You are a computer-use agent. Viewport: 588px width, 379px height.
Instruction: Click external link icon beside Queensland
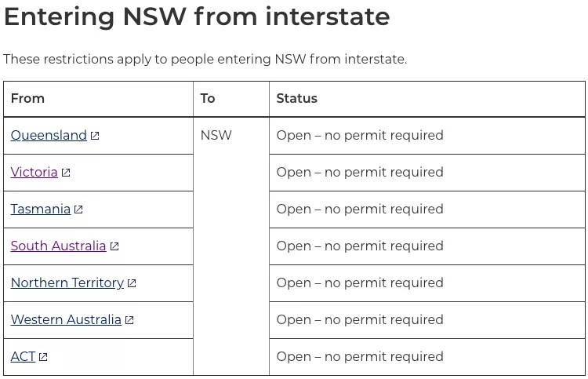pos(95,136)
